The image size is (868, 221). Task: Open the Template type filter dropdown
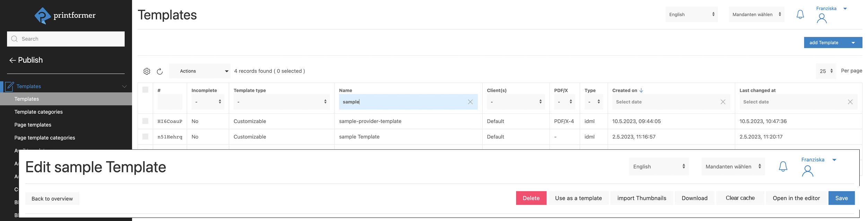point(281,102)
